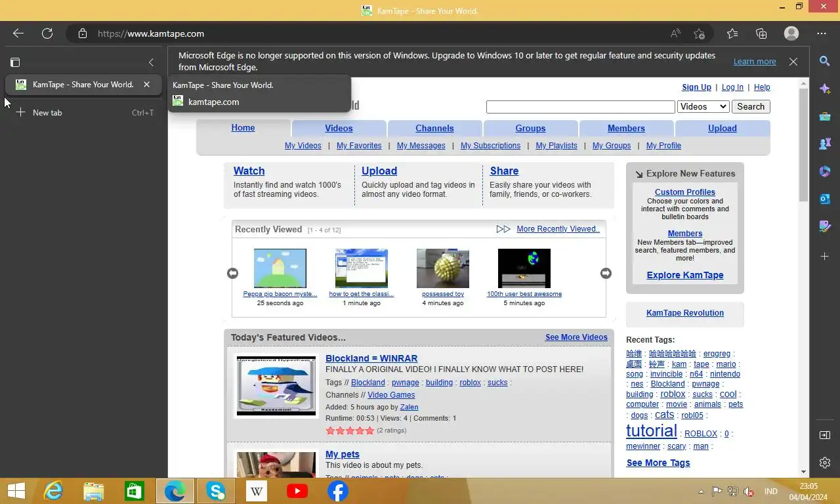The image size is (840, 504).
Task: Open the Videos search category dropdown
Action: click(703, 106)
